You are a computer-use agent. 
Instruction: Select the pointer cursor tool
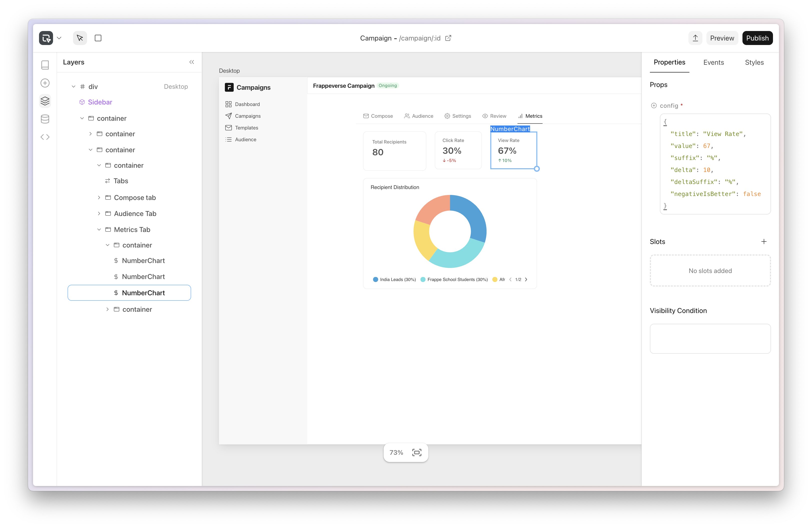pos(80,38)
